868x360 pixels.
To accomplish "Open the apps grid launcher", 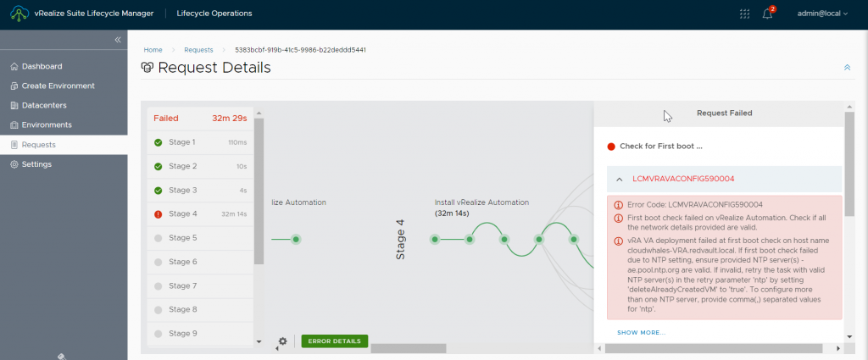I will (x=744, y=14).
